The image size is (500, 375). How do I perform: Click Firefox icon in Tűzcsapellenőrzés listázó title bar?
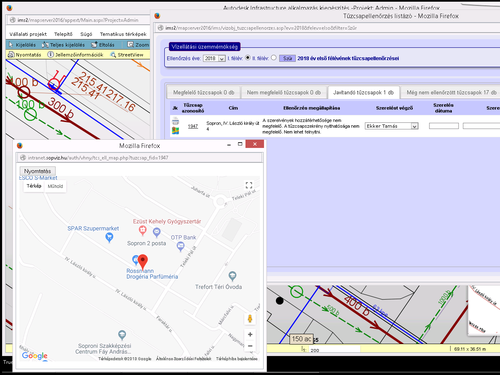[x=157, y=16]
